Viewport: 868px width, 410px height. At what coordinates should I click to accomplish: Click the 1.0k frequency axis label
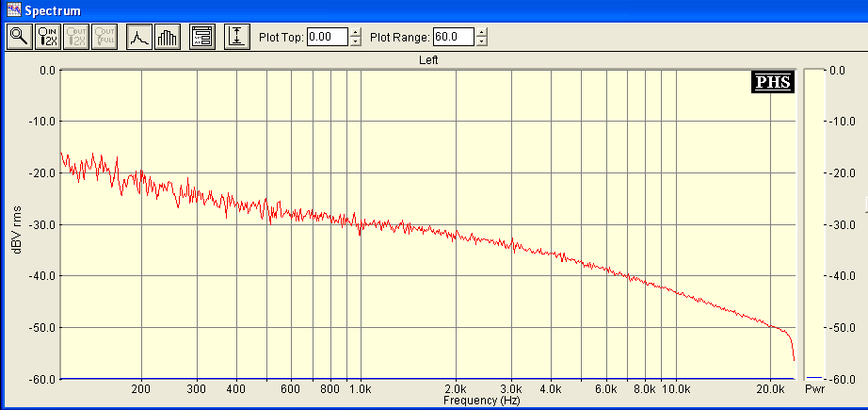pos(361,388)
